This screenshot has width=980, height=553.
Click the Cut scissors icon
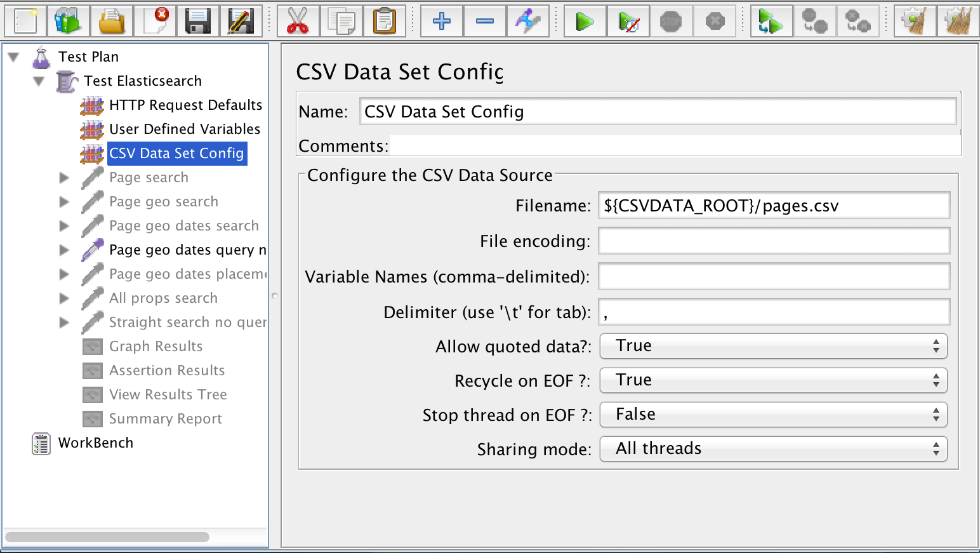coord(298,22)
